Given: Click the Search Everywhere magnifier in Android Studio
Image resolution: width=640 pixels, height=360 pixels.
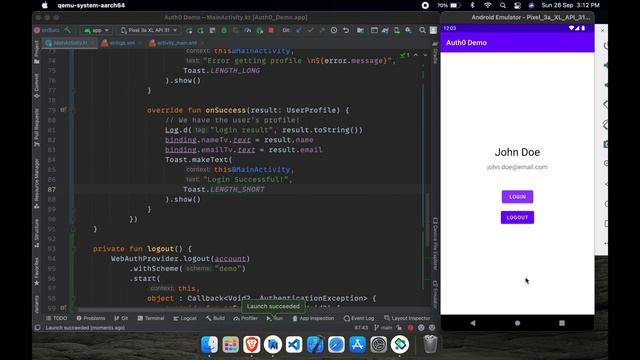Looking at the screenshot, I should click(x=422, y=30).
